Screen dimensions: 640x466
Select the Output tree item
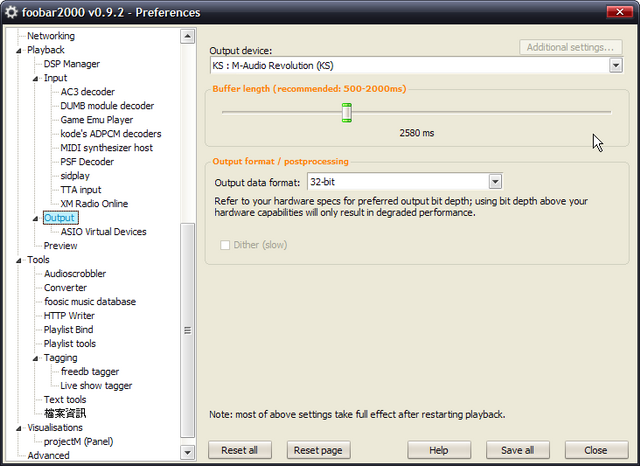60,218
